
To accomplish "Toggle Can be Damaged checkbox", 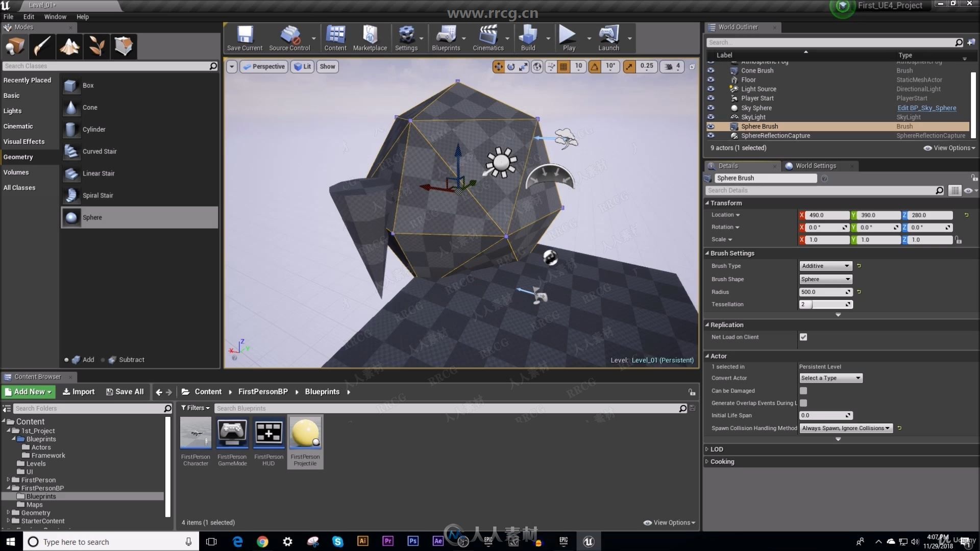I will click(803, 390).
